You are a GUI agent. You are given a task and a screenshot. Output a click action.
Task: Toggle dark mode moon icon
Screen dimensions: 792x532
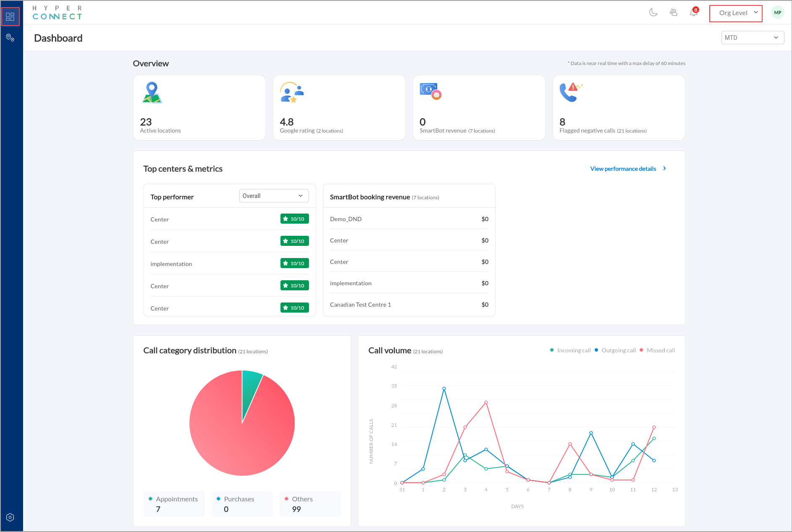tap(653, 13)
